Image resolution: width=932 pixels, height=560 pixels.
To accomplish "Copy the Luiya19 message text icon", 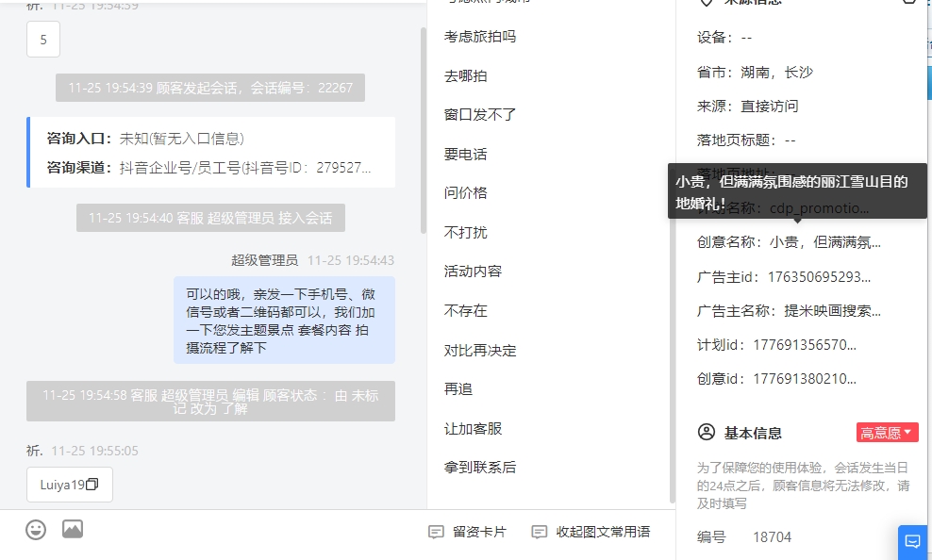I will click(92, 485).
